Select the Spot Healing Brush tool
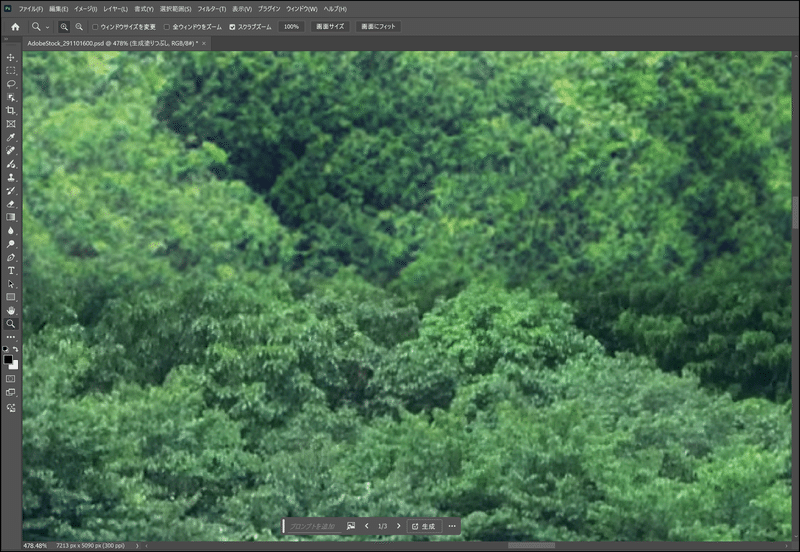The width and height of the screenshot is (800, 552). coord(11,150)
